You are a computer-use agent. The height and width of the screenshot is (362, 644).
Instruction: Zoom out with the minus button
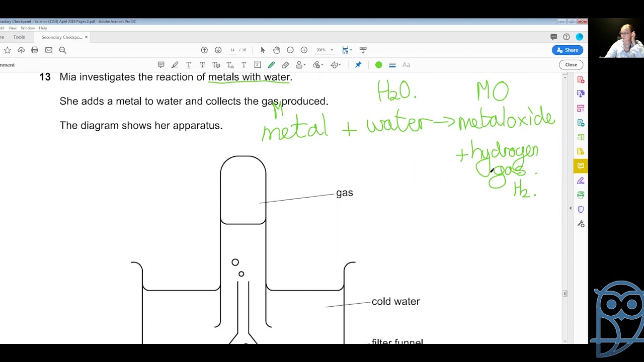point(290,50)
